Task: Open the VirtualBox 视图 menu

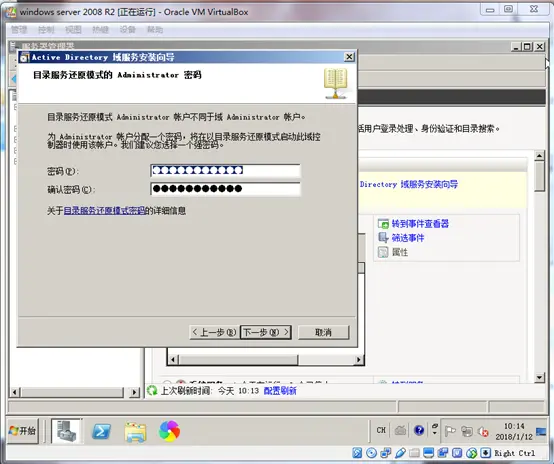Action: pos(73,30)
